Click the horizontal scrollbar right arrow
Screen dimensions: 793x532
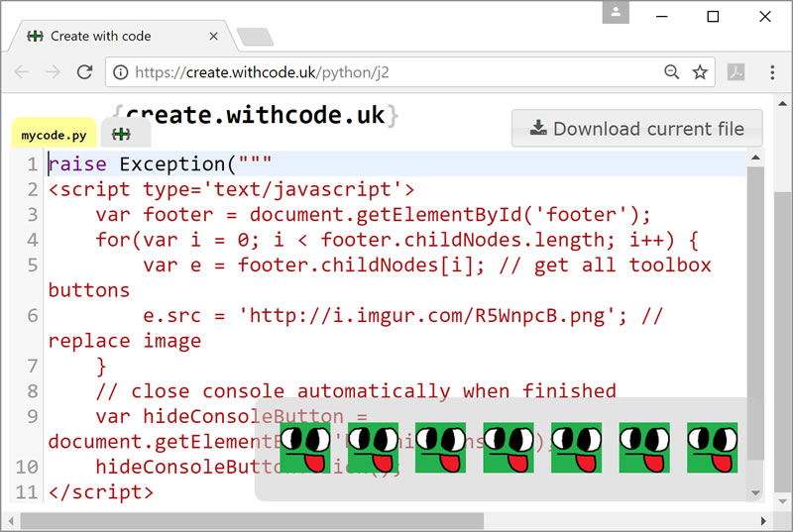(x=763, y=521)
